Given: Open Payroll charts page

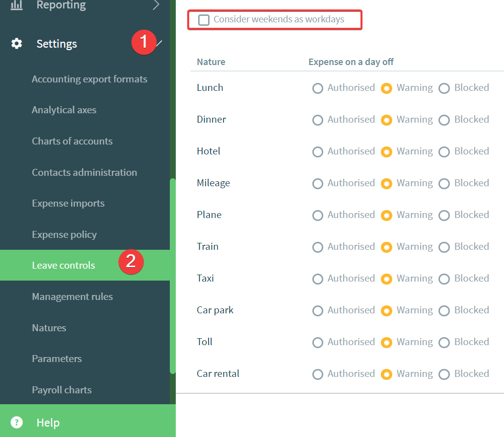Looking at the screenshot, I should [62, 390].
